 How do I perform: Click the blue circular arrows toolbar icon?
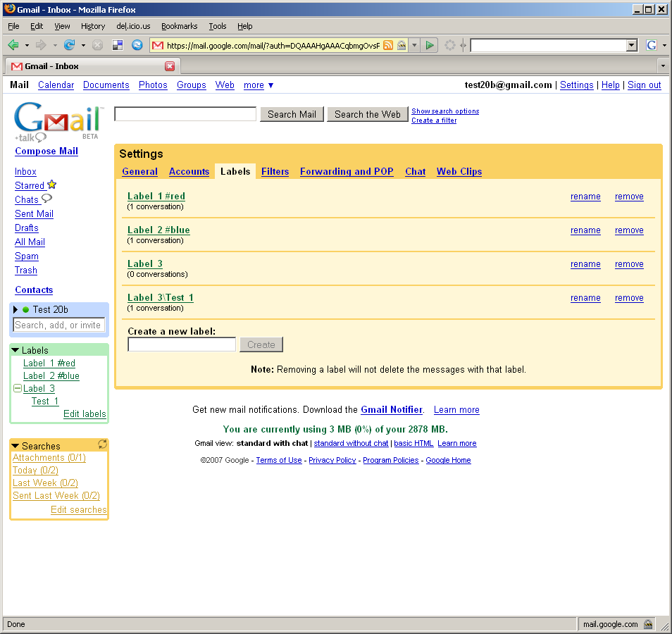(x=137, y=45)
